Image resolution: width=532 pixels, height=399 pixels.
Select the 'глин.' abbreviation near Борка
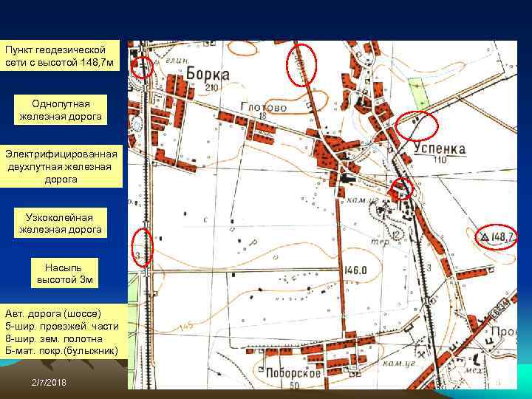tap(177, 60)
